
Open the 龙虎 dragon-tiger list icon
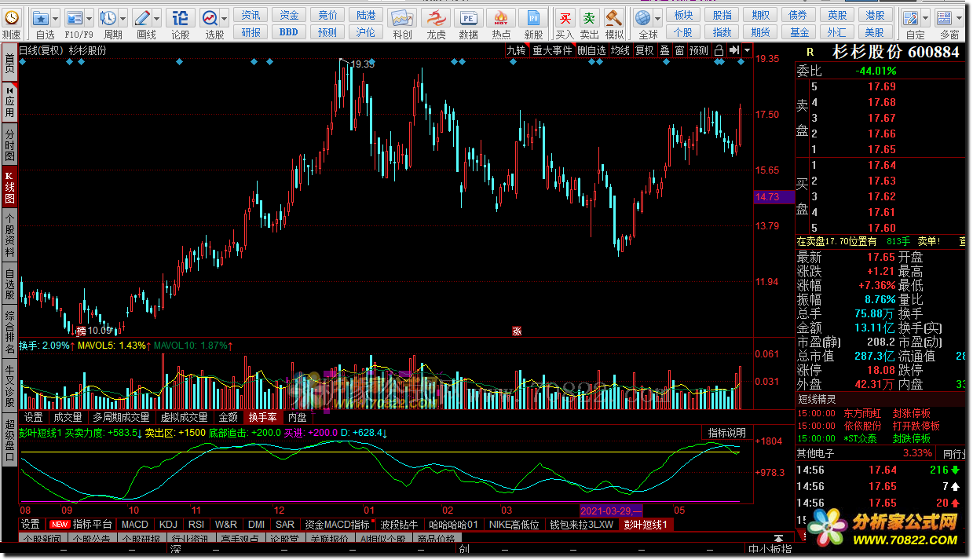click(436, 17)
